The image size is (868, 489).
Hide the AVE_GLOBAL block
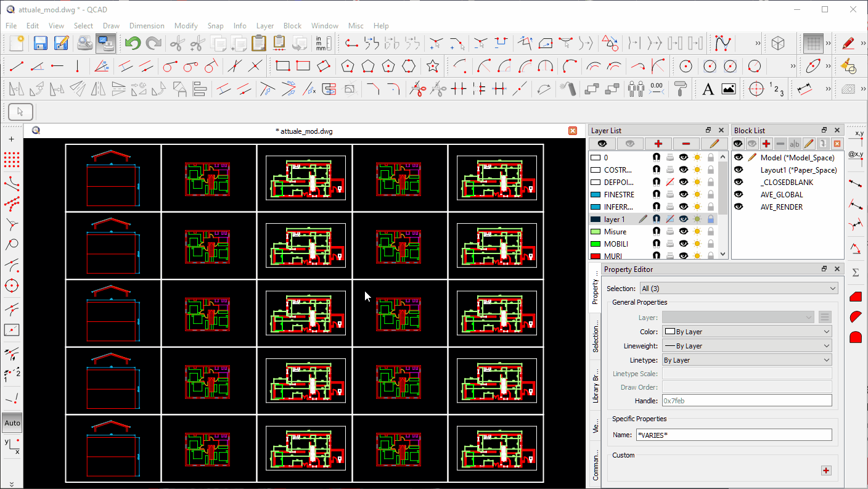click(738, 195)
